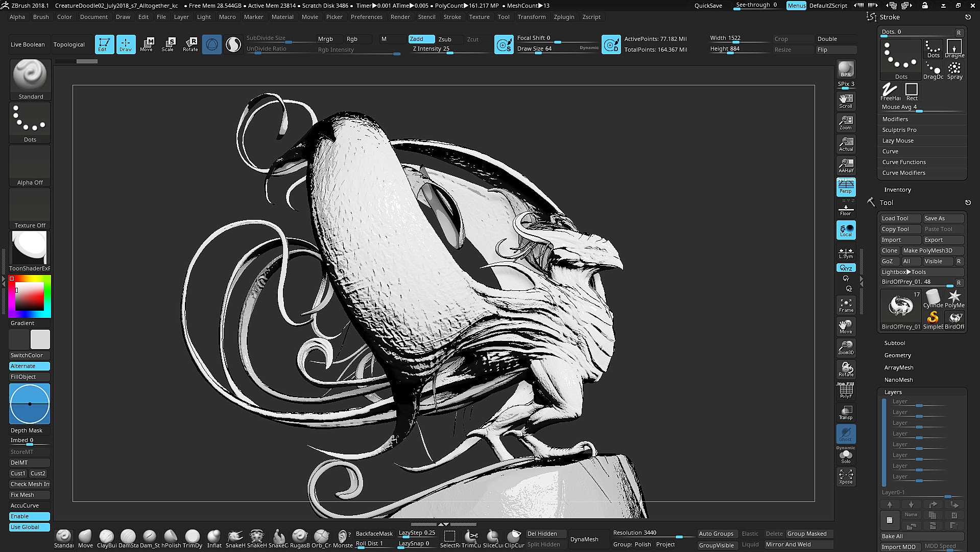980x552 pixels.
Task: Click the AAHalf icon
Action: 846,165
